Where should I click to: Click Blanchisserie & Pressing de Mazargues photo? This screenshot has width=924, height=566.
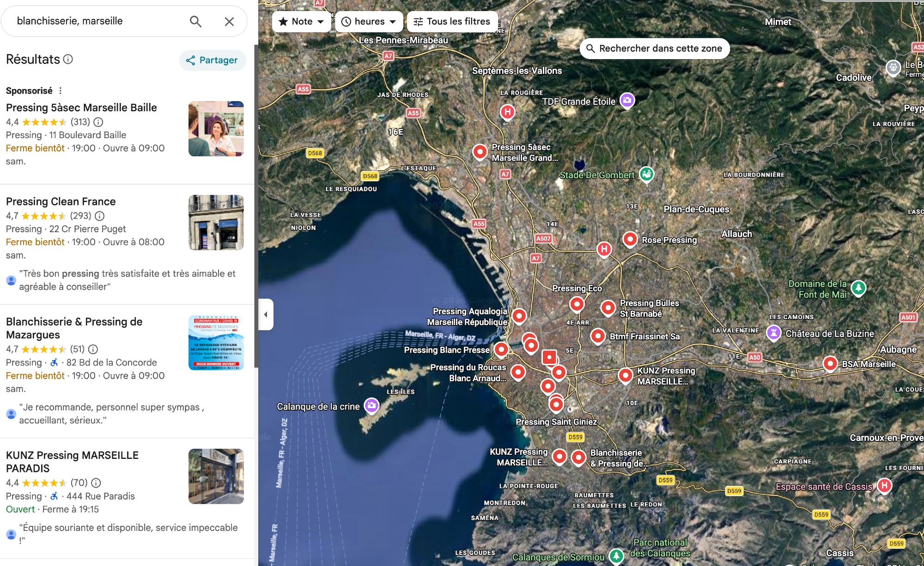click(x=216, y=343)
